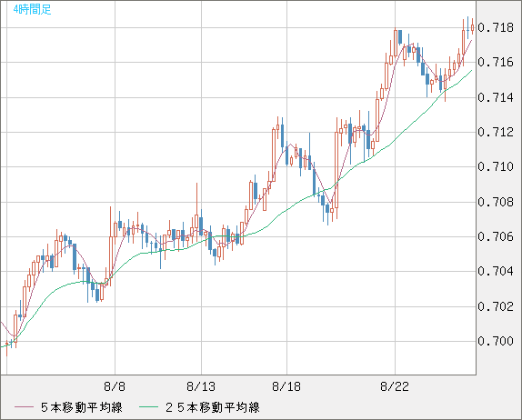Select the 0.710 price axis label

pos(496,166)
